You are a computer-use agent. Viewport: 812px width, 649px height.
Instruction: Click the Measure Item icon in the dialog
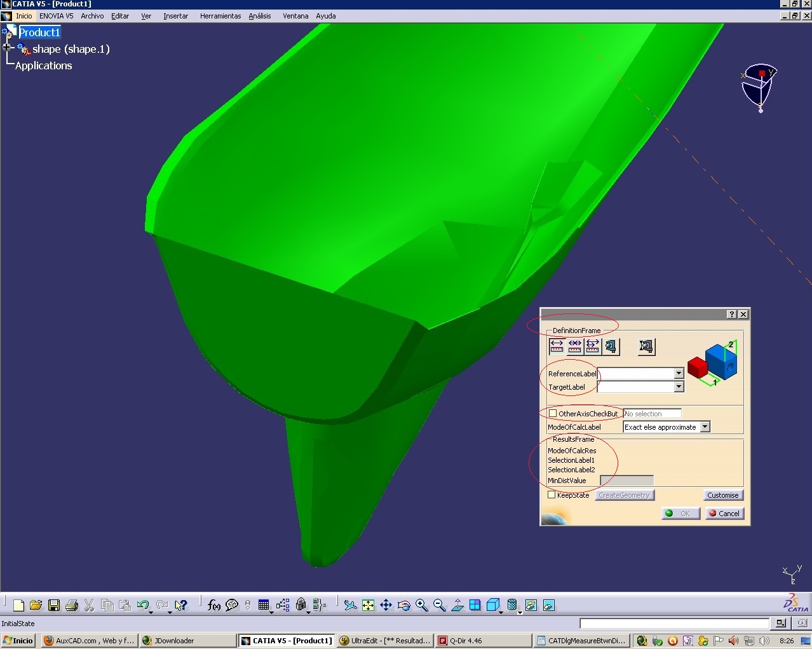[x=611, y=346]
